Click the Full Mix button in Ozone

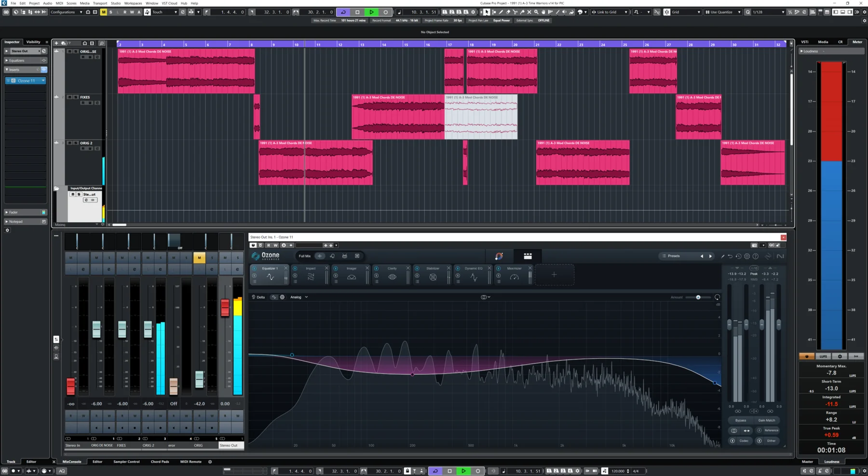pos(304,256)
